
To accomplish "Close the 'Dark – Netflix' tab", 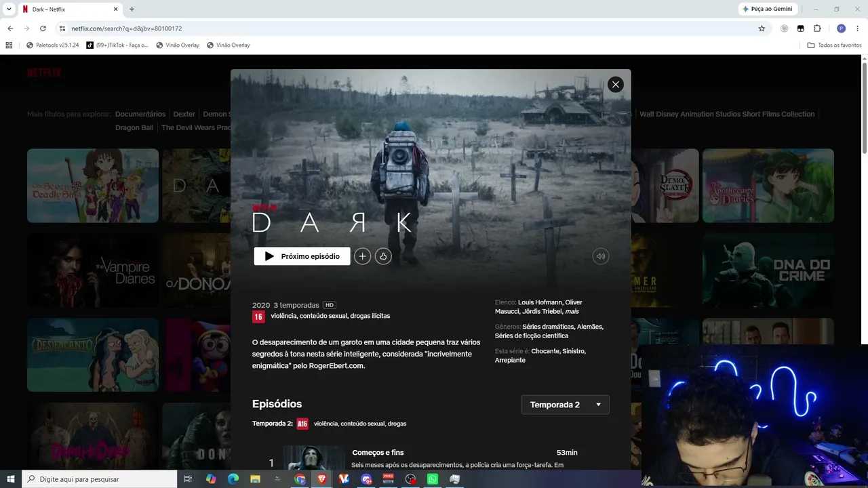I will pos(115,9).
